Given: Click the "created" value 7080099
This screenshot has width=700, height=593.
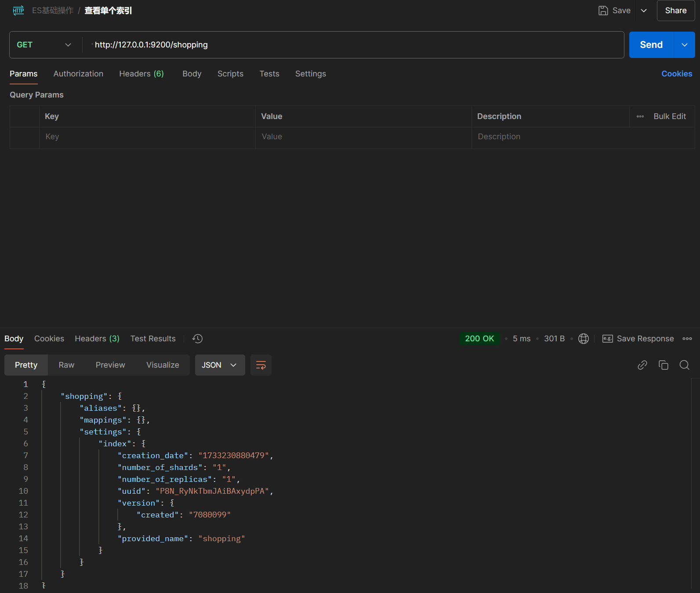Looking at the screenshot, I should [x=210, y=515].
